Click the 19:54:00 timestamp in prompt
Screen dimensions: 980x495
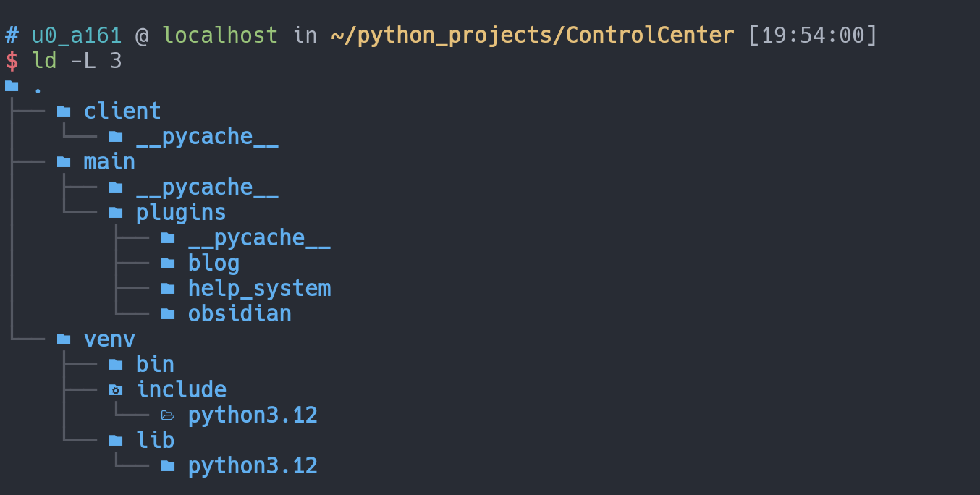click(x=813, y=35)
